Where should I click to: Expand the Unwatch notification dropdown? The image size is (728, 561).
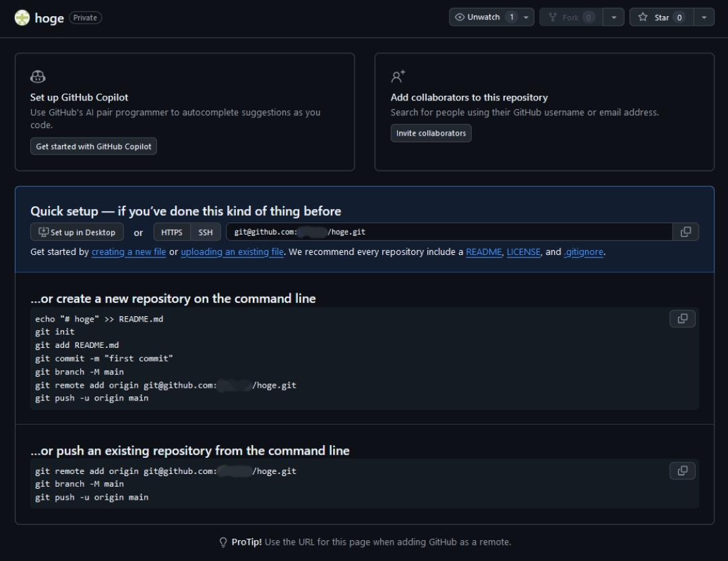526,18
